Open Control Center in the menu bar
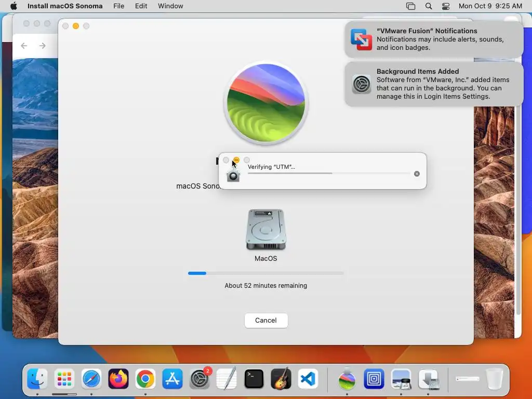 446,6
